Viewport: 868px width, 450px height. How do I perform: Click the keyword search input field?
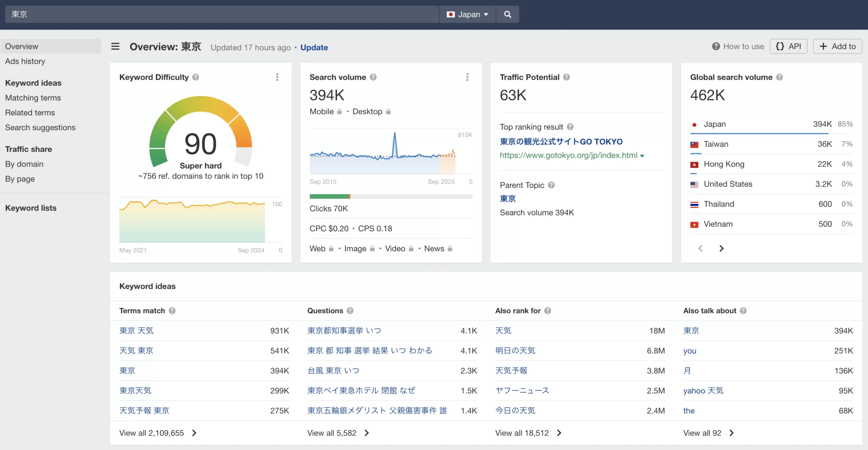[x=222, y=14]
